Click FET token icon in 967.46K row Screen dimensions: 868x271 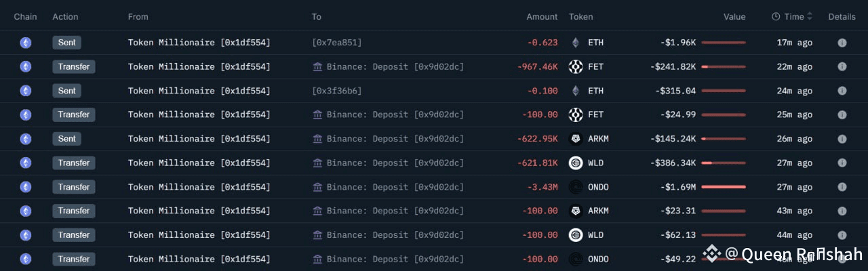pyautogui.click(x=576, y=66)
